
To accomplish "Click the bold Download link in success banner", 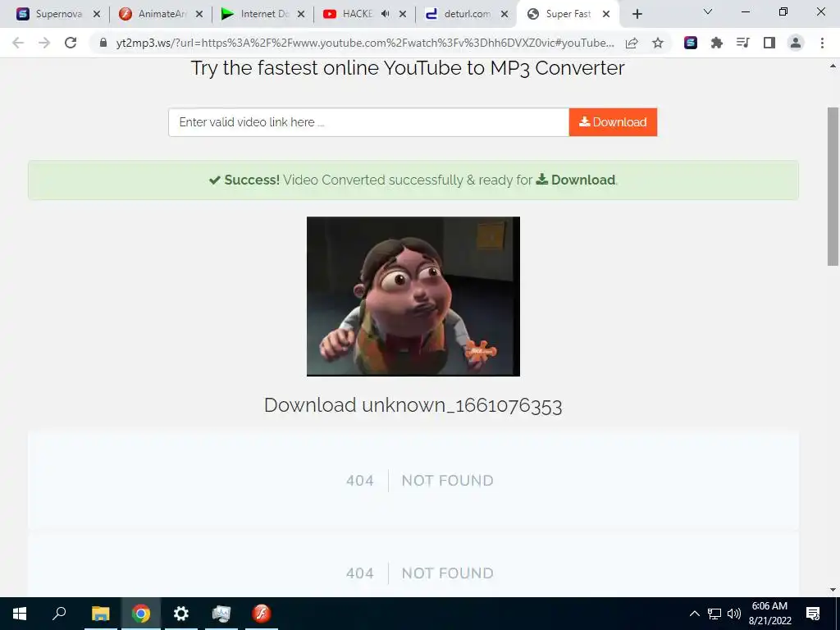I will click(576, 180).
